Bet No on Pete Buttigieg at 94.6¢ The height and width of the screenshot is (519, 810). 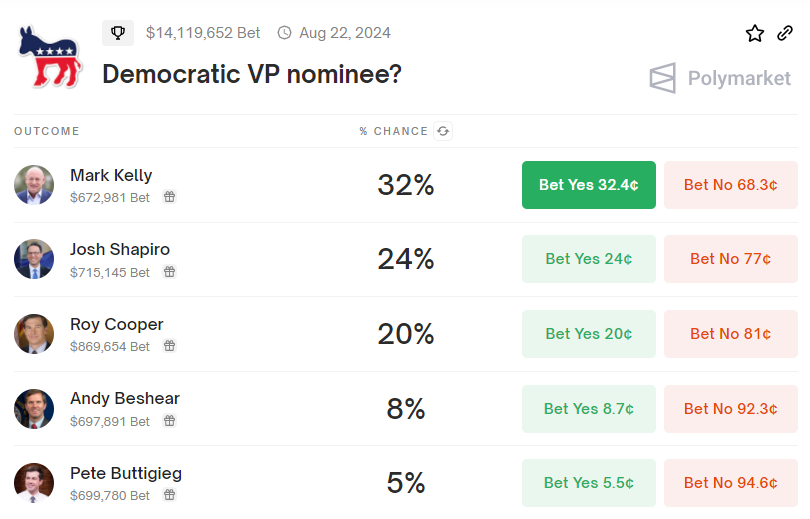pos(730,483)
